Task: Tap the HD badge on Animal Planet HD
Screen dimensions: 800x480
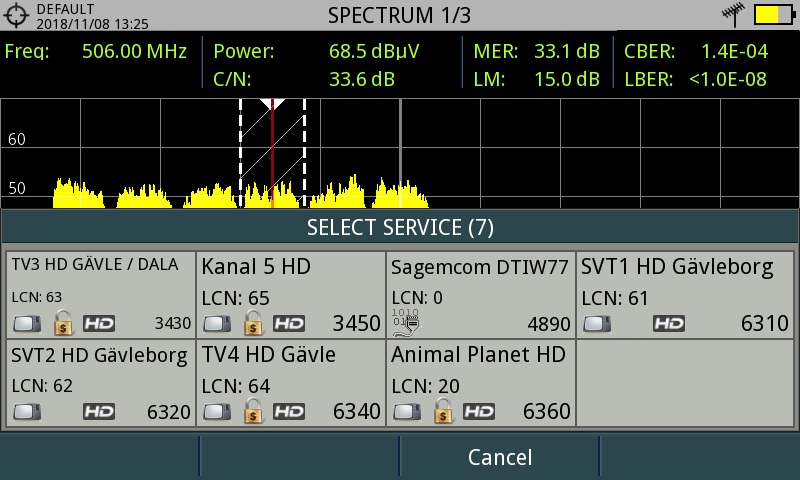Action: (x=479, y=412)
